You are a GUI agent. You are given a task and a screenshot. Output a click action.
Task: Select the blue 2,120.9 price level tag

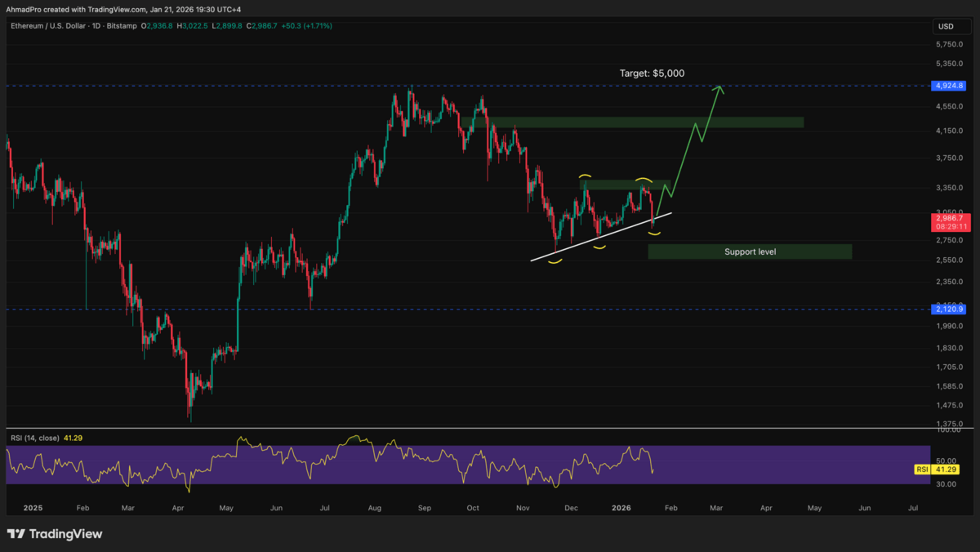(947, 309)
